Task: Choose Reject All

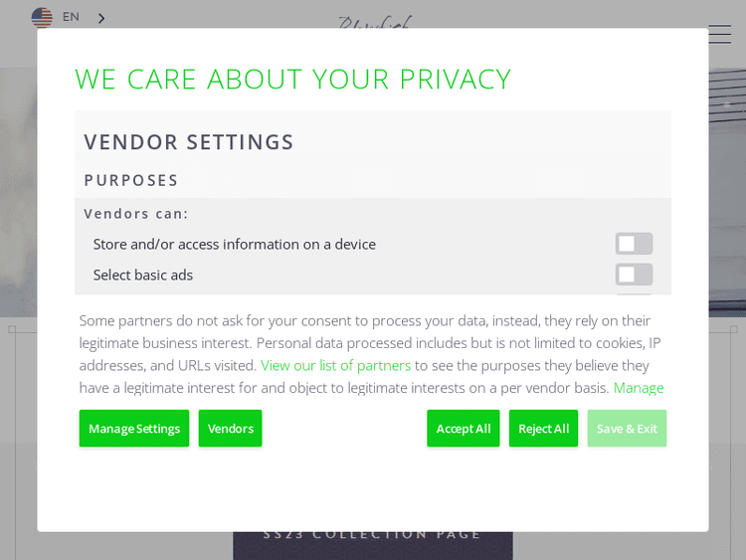Action: pos(543,429)
